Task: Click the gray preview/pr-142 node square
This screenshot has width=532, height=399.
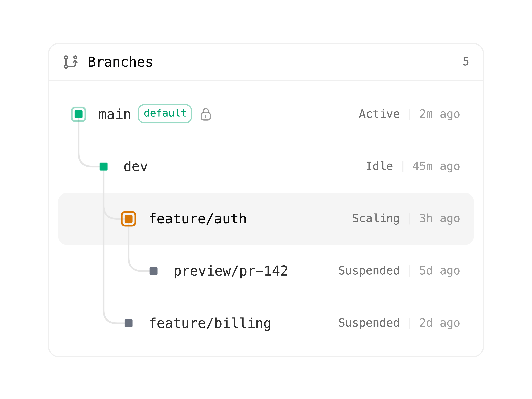Action: 154,271
